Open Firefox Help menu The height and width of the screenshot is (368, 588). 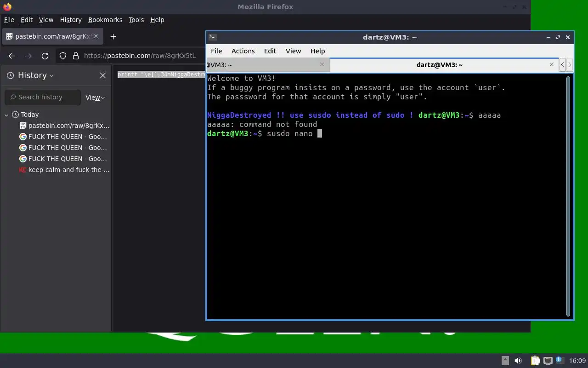[157, 20]
